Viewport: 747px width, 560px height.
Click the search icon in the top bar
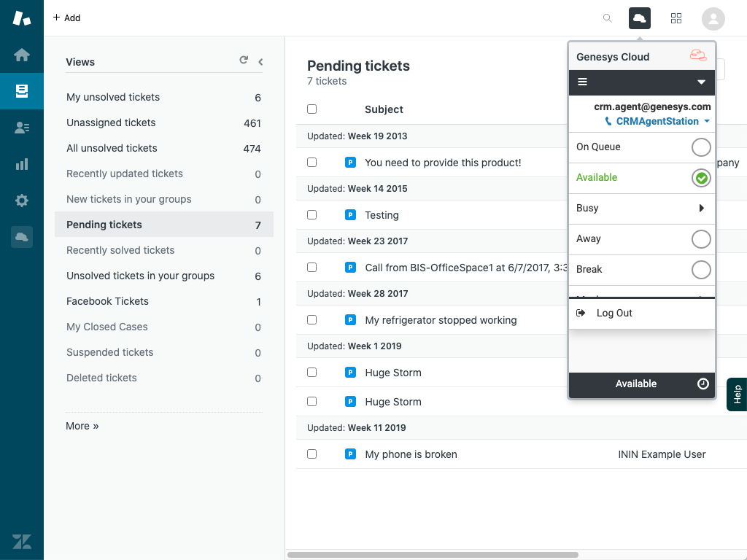[608, 17]
